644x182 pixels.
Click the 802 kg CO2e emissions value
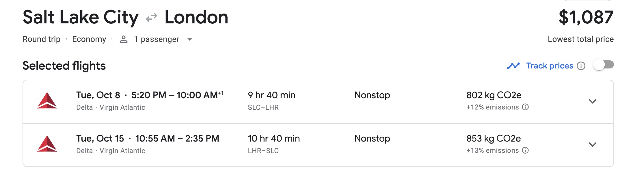[x=494, y=95]
